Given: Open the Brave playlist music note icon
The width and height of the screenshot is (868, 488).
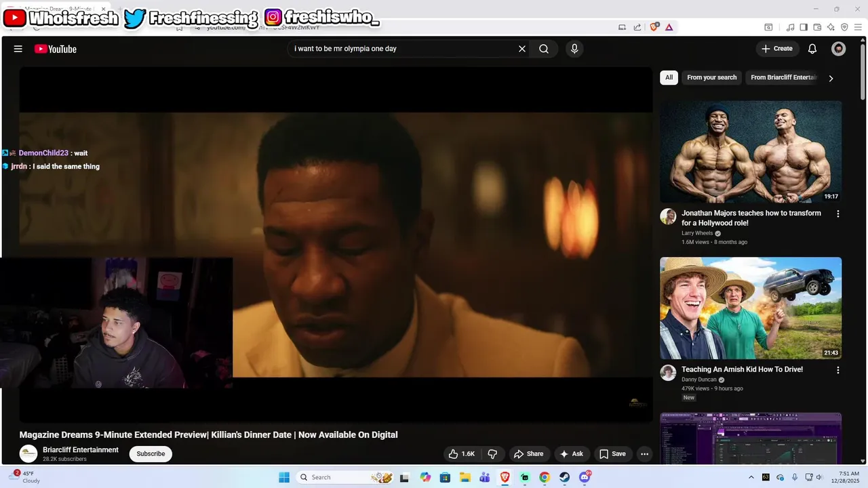Looking at the screenshot, I should tap(790, 27).
